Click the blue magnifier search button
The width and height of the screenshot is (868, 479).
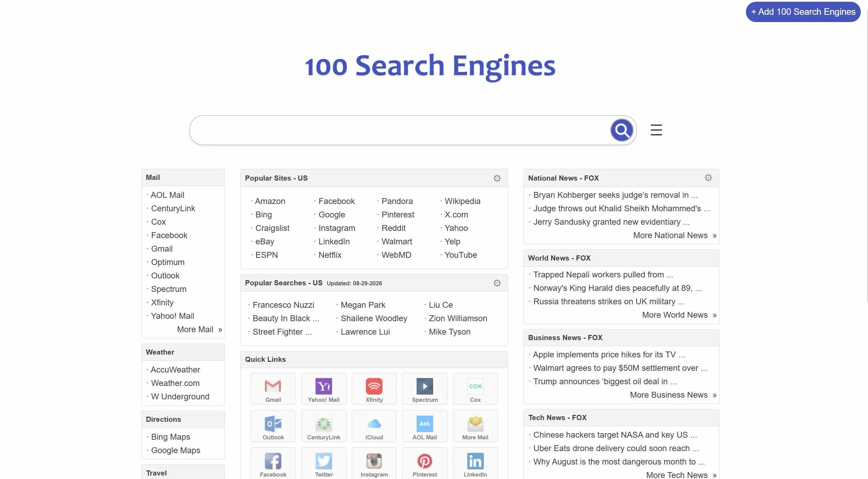point(621,130)
